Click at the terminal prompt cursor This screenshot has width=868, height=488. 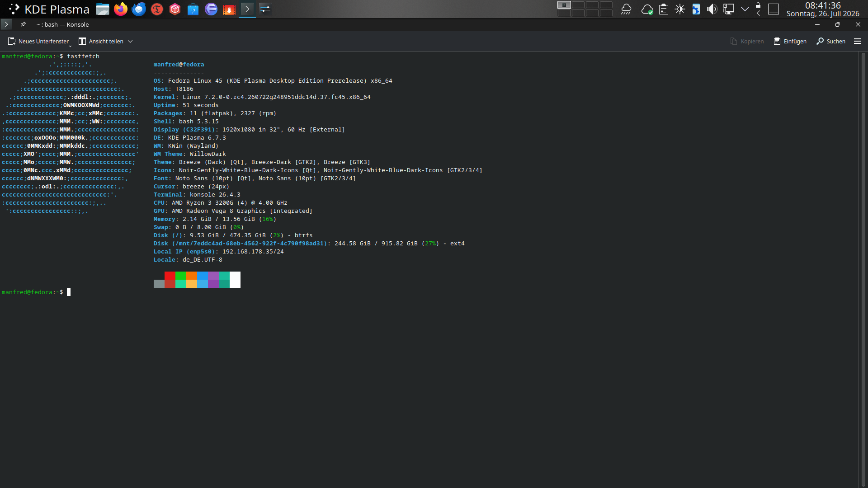pyautogui.click(x=69, y=292)
